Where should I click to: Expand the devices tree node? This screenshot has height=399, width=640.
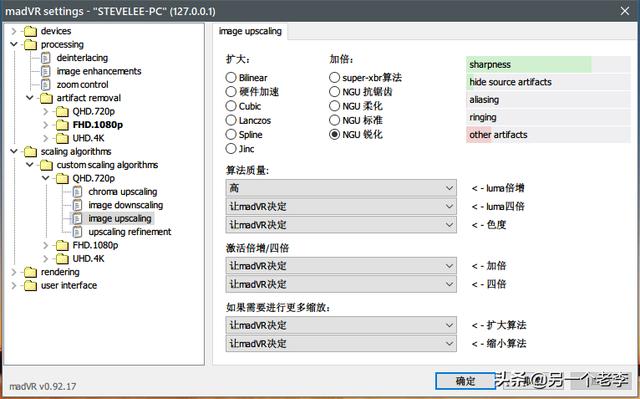pyautogui.click(x=14, y=31)
